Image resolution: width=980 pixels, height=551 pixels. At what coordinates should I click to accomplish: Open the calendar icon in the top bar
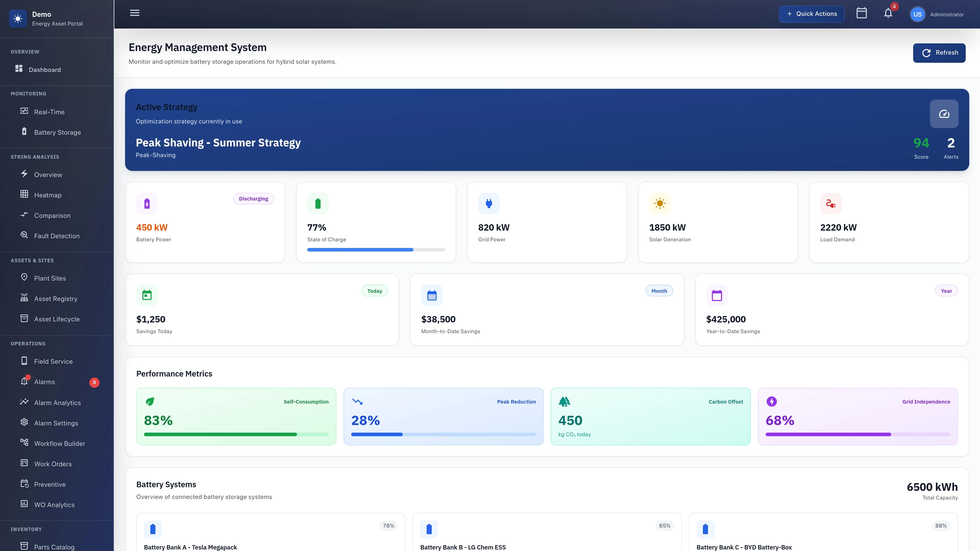click(861, 13)
